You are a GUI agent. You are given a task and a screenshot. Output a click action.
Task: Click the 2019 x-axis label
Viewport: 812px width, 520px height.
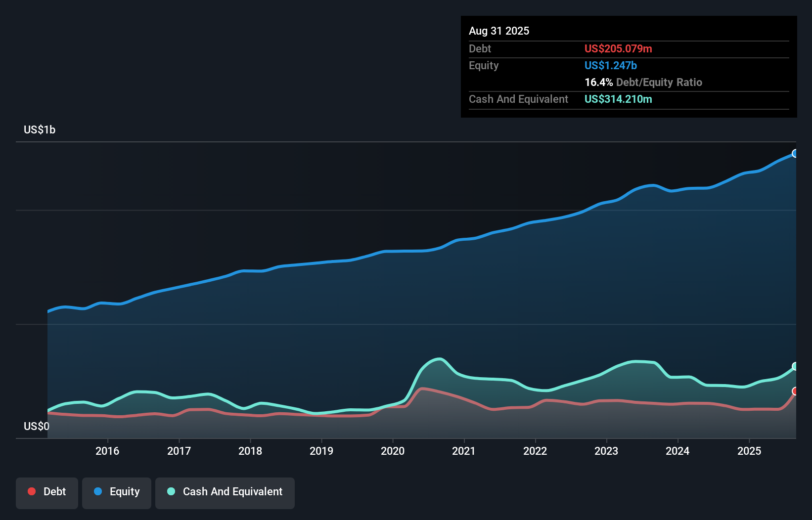[x=321, y=451]
